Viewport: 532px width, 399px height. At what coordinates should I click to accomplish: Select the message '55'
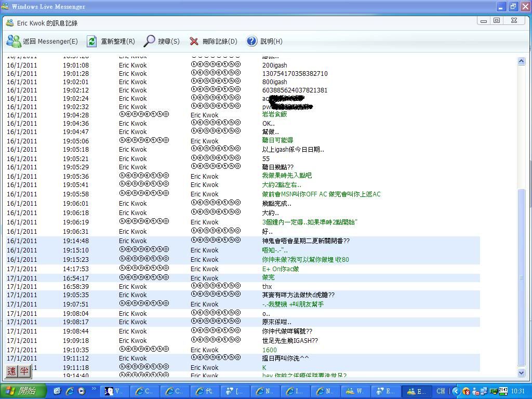coord(265,158)
